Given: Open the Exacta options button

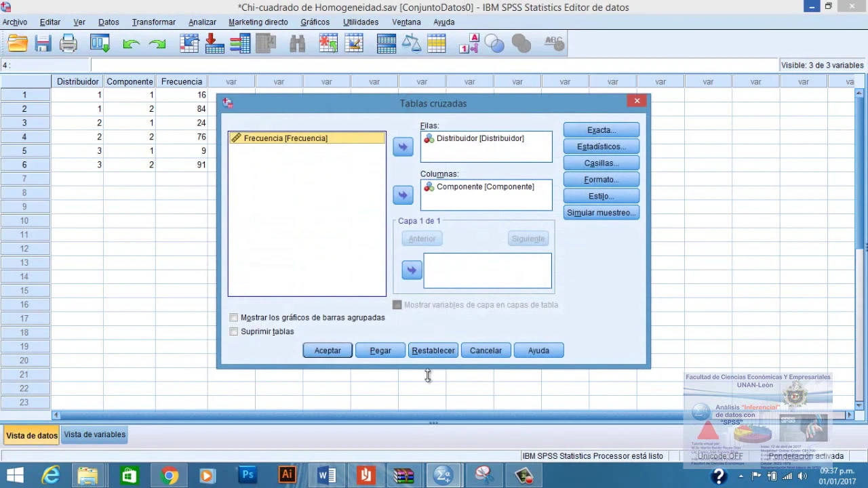Looking at the screenshot, I should point(601,130).
